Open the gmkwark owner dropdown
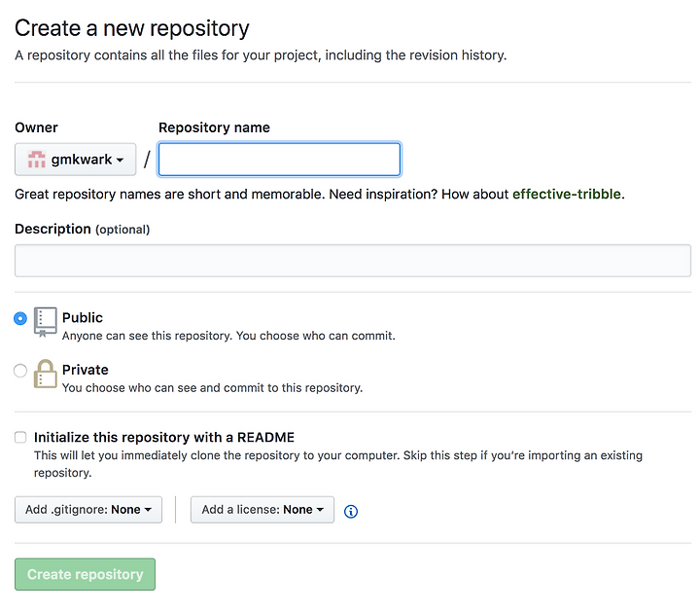This screenshot has width=700, height=611. (76, 160)
